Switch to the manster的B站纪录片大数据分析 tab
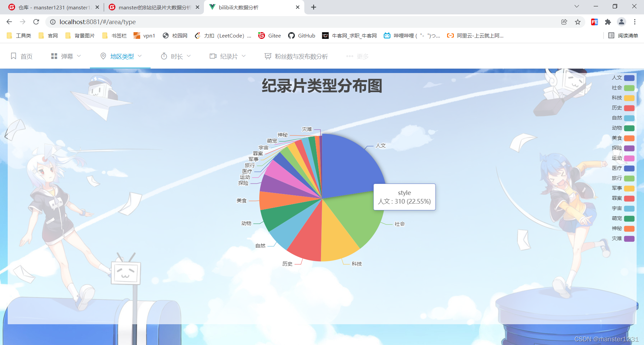644x345 pixels. (x=154, y=7)
